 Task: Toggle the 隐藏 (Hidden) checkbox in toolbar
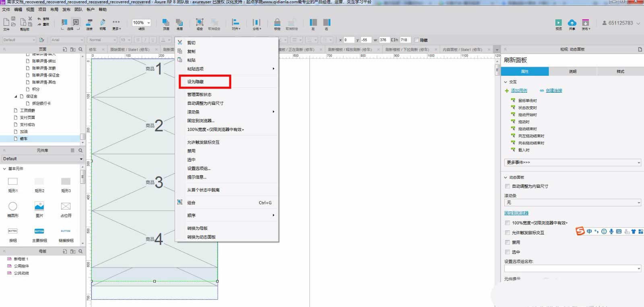pyautogui.click(x=416, y=40)
